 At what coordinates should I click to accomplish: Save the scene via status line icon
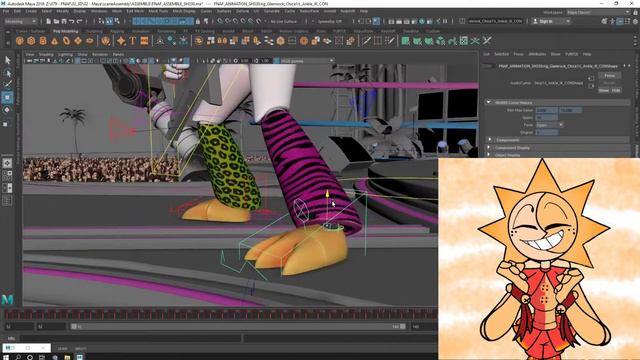64,21
